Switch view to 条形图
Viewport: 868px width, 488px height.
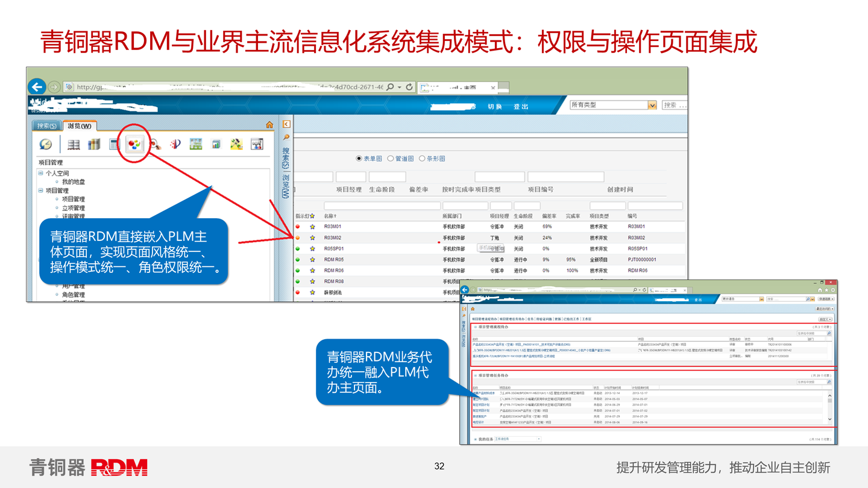(421, 159)
